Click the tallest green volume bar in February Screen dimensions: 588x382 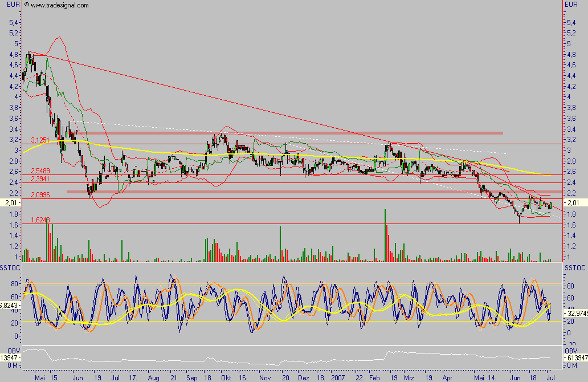[385, 235]
